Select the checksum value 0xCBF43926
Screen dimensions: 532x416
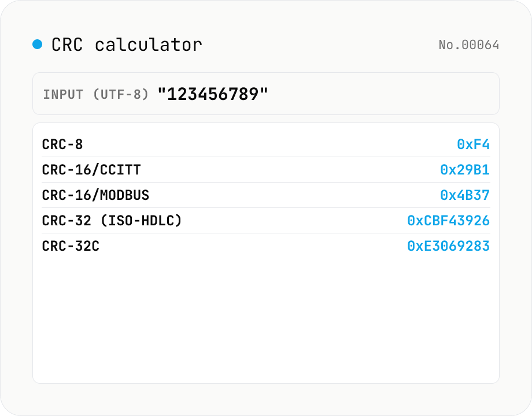pyautogui.click(x=448, y=220)
